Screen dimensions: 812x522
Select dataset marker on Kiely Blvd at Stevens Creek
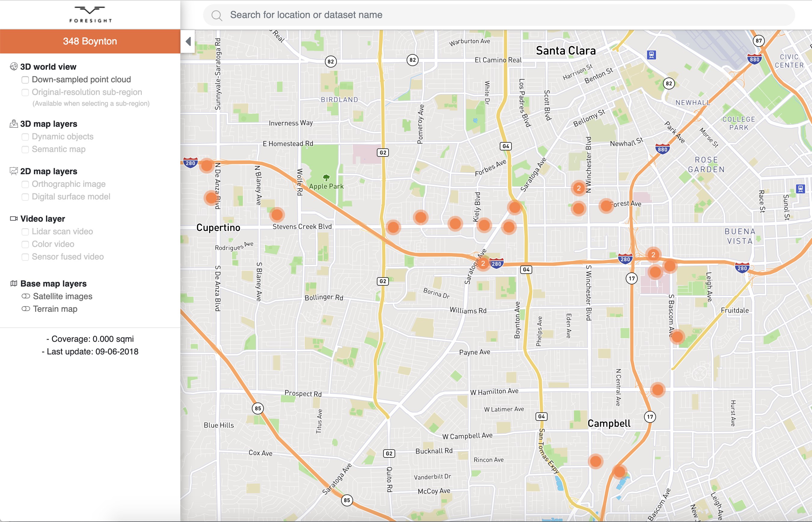click(484, 225)
